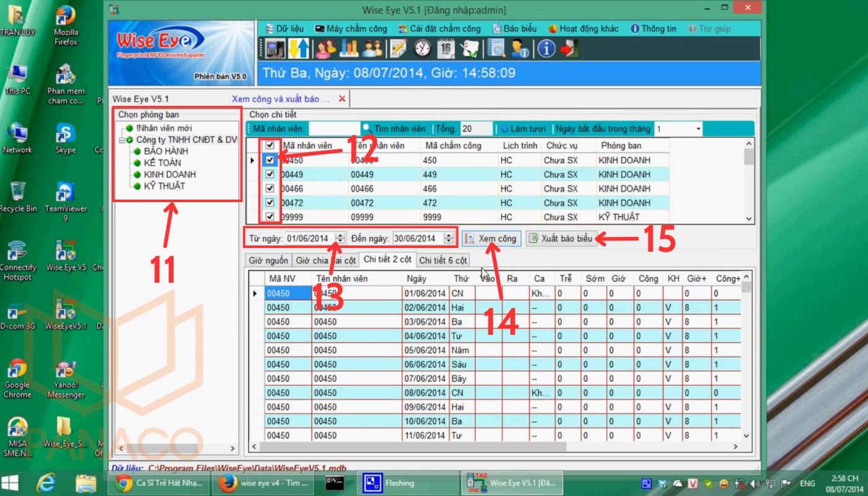The height and width of the screenshot is (496, 868).
Task: Switch to the Flashing taskbar window
Action: point(406,483)
